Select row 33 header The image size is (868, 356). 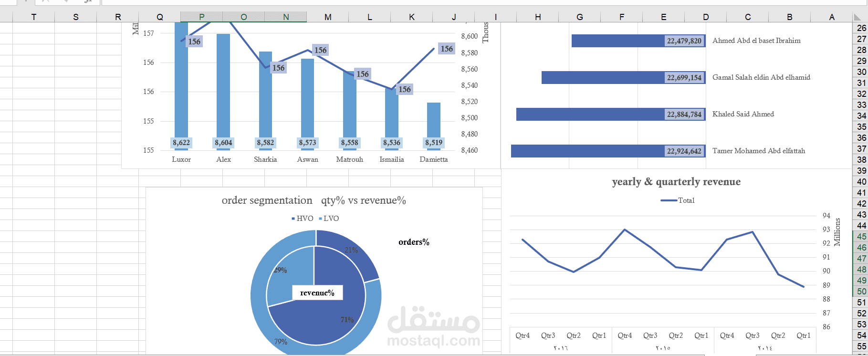pyautogui.click(x=861, y=105)
